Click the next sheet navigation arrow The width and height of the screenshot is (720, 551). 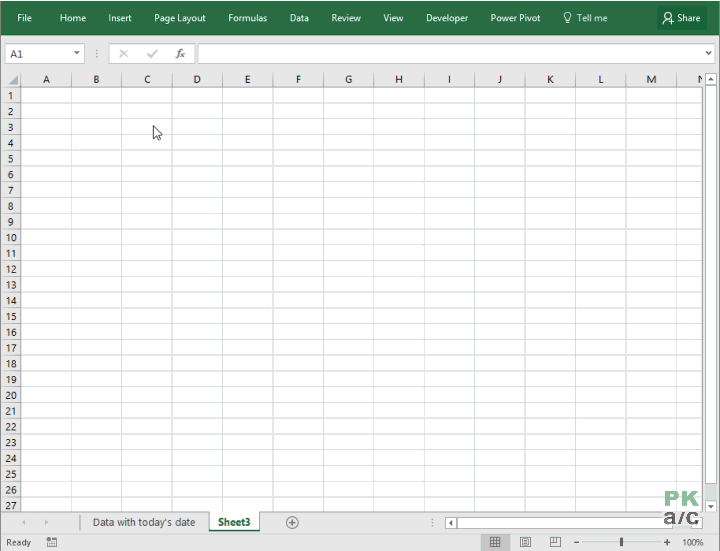(x=46, y=523)
